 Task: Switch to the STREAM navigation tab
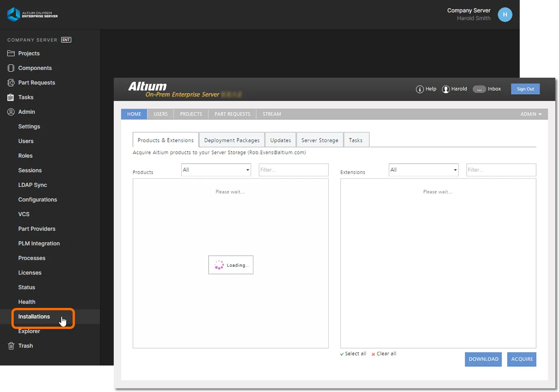[272, 114]
